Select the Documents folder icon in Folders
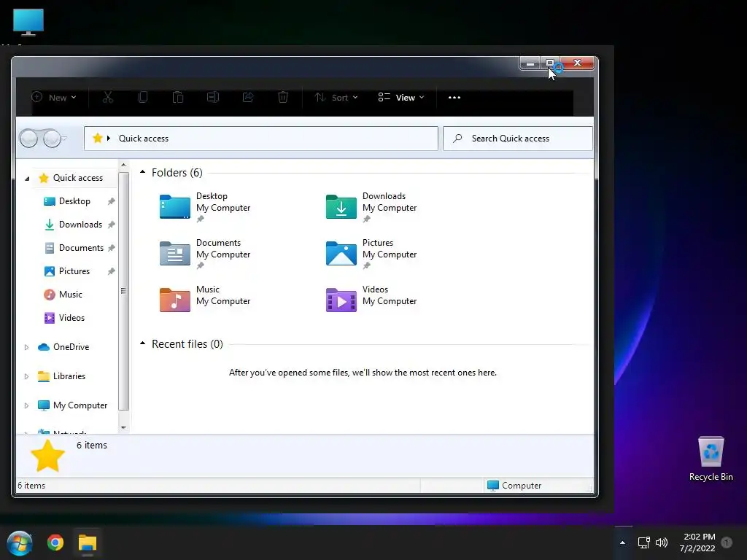 (x=175, y=253)
